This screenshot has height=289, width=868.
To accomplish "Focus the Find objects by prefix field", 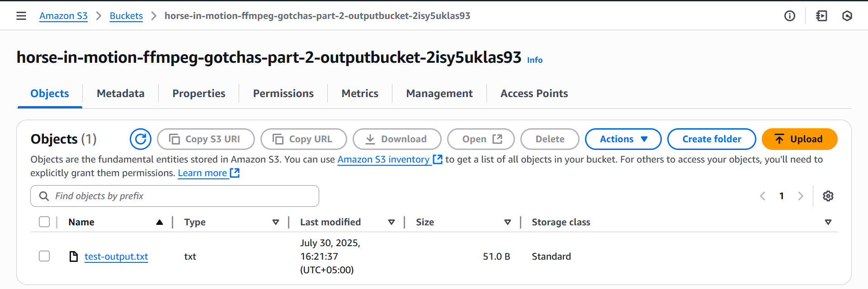I will click(175, 196).
